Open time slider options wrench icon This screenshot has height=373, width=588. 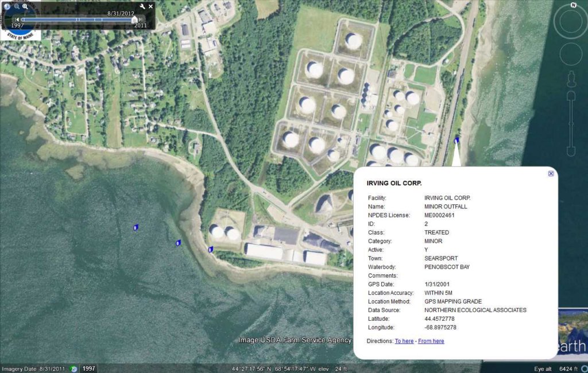pos(142,6)
